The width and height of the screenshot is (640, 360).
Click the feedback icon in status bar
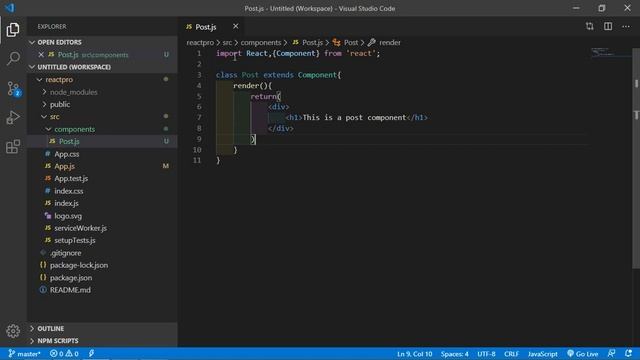[611, 353]
